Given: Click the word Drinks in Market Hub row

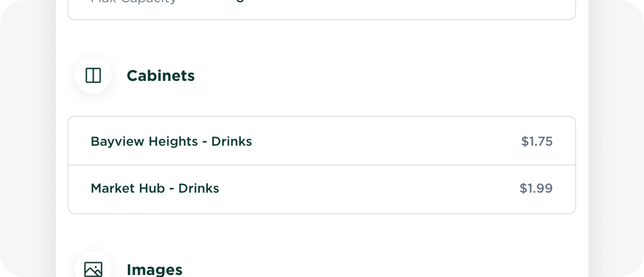Looking at the screenshot, I should click(198, 188).
